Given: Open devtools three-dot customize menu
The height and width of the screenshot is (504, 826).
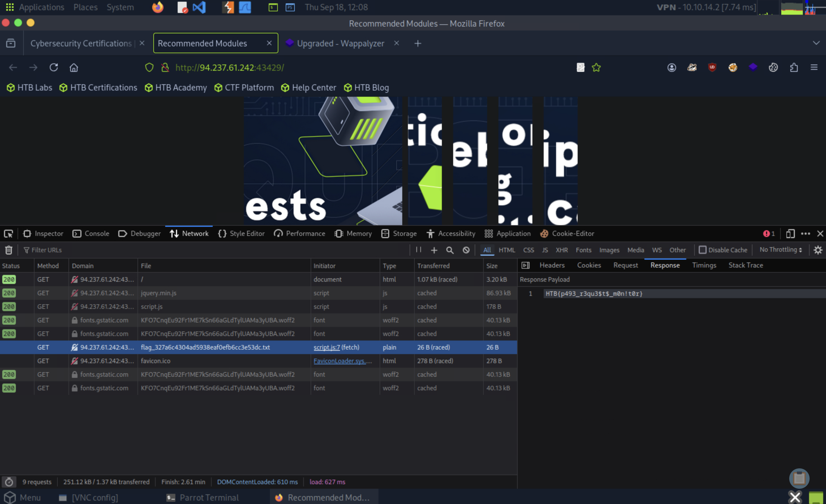Looking at the screenshot, I should click(805, 234).
